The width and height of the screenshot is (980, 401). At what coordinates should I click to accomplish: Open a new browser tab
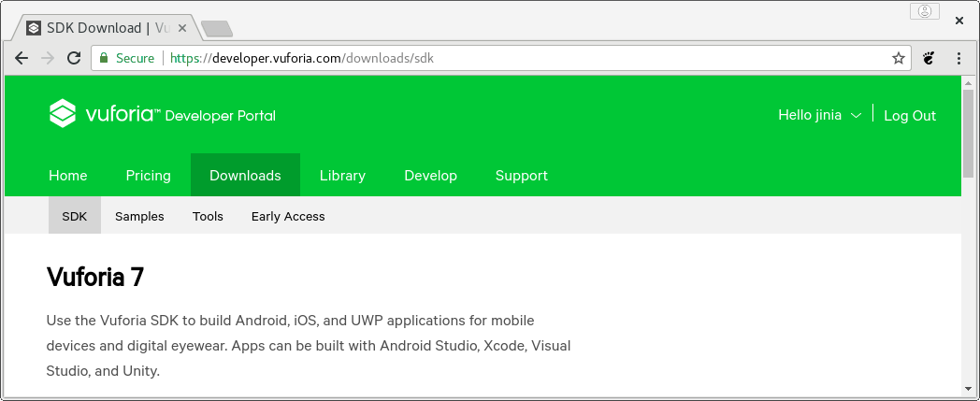point(218,29)
